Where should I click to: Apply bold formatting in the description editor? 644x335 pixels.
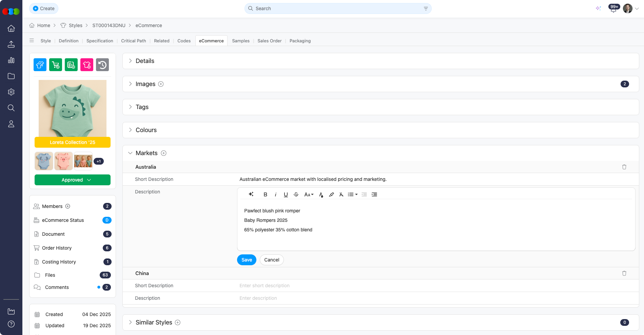point(266,194)
